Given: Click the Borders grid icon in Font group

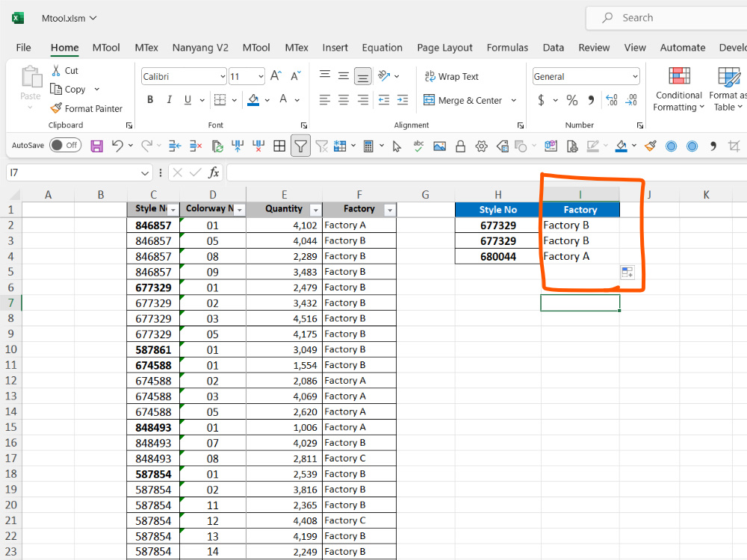Looking at the screenshot, I should click(x=220, y=100).
